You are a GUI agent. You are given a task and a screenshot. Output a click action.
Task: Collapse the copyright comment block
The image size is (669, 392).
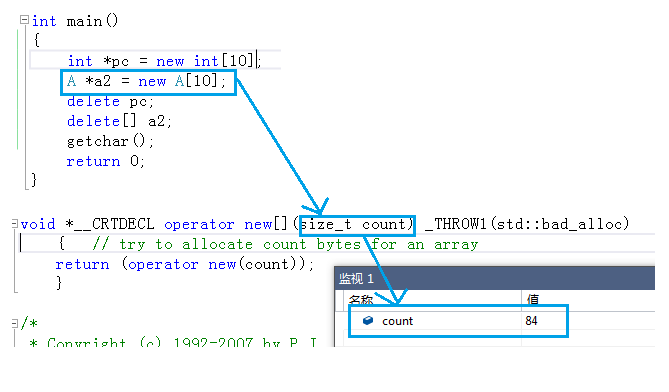[15, 323]
